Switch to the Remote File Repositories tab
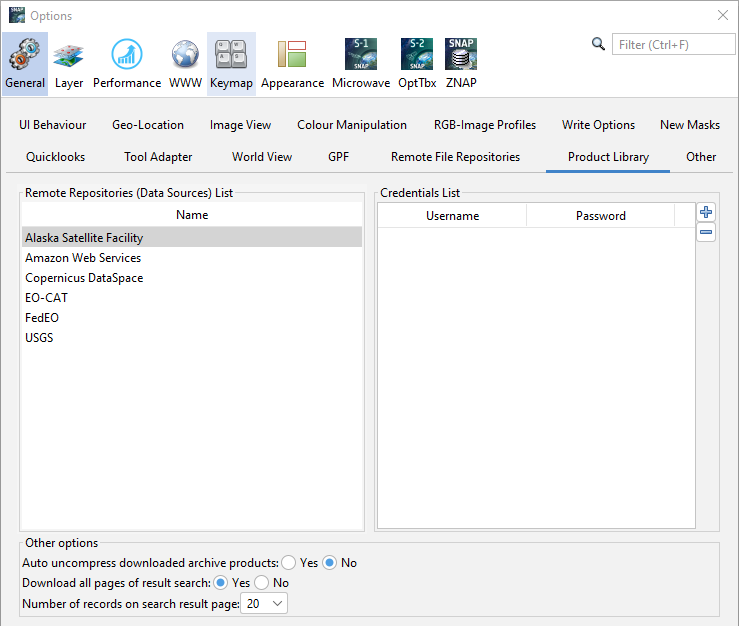Viewport: 739px width, 626px height. [x=455, y=157]
